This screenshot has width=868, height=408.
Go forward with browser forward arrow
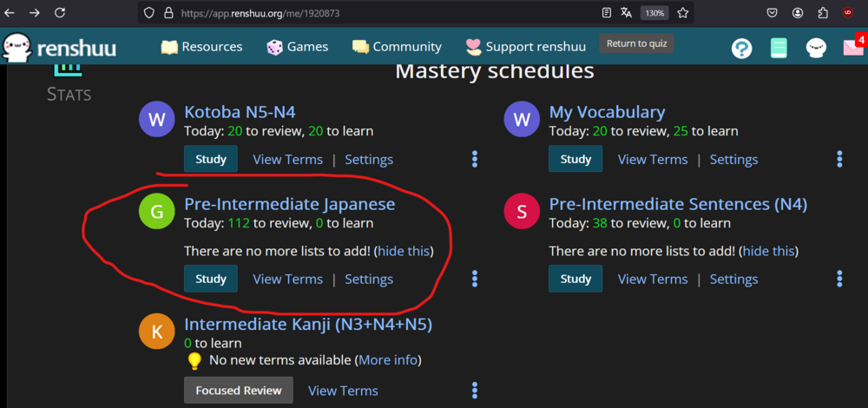pos(35,13)
